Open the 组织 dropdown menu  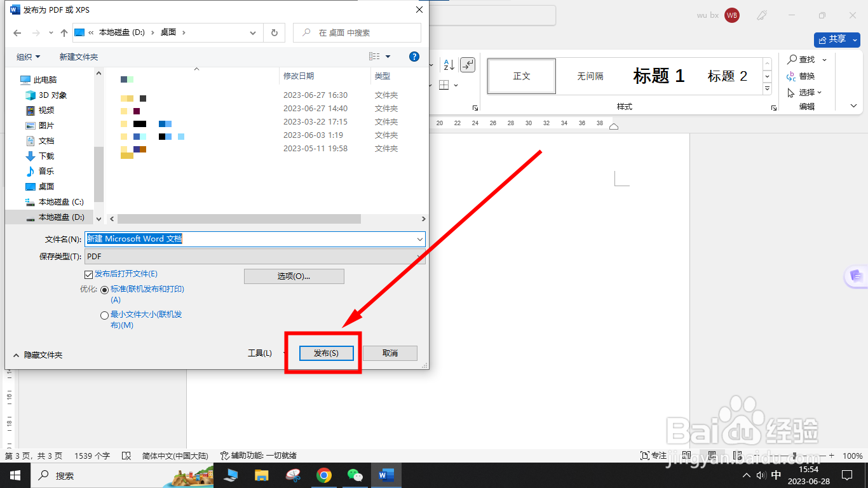pos(28,57)
